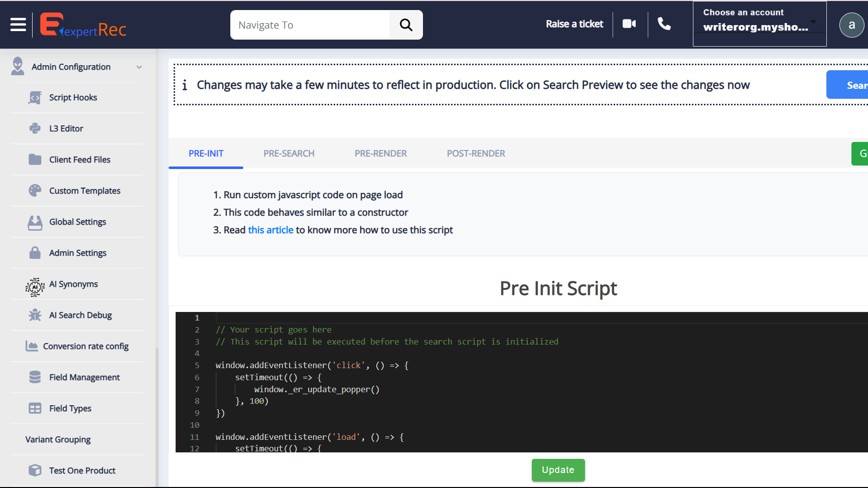Open L3 Editor in sidebar
This screenshot has width=868, height=488.
click(x=66, y=129)
